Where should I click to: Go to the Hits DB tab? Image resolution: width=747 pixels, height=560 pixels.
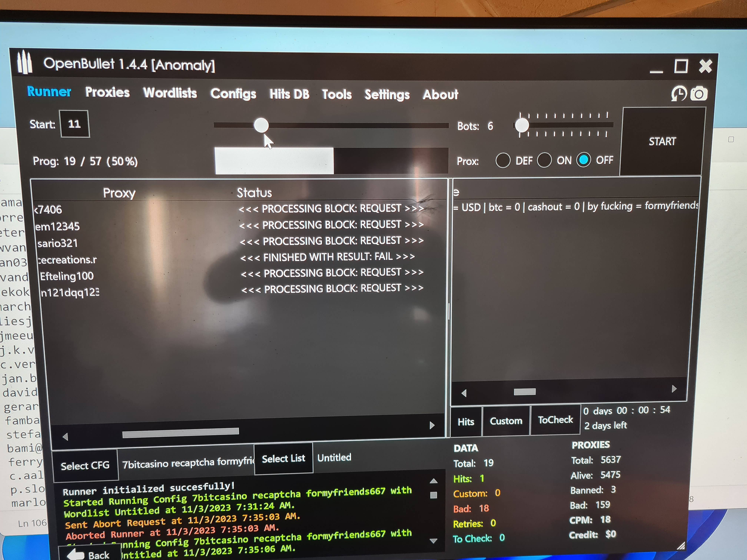[x=289, y=94]
